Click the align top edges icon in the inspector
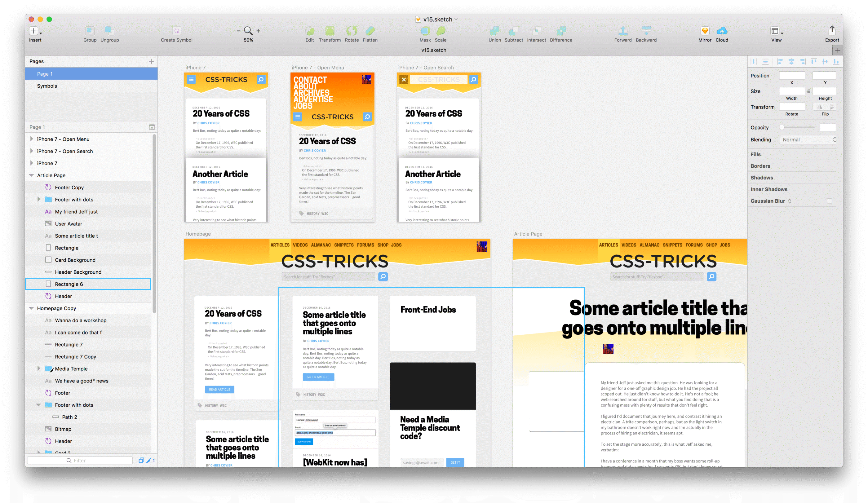 tap(813, 62)
